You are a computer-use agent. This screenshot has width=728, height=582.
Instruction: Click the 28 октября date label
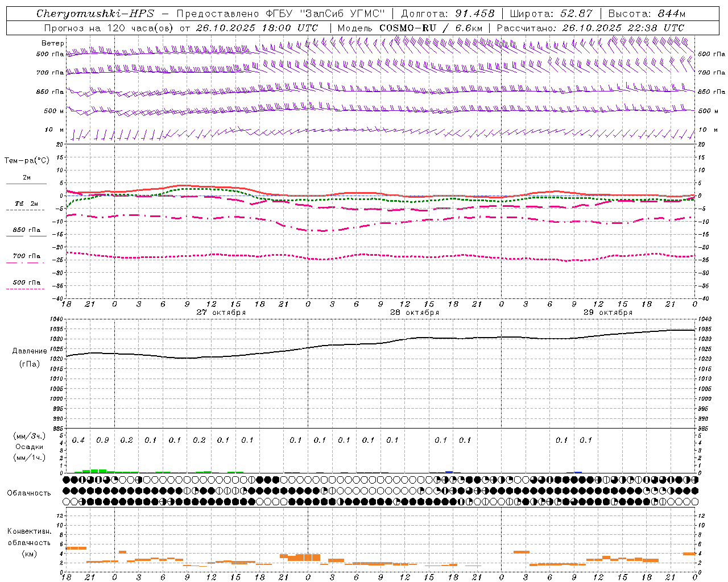point(415,312)
